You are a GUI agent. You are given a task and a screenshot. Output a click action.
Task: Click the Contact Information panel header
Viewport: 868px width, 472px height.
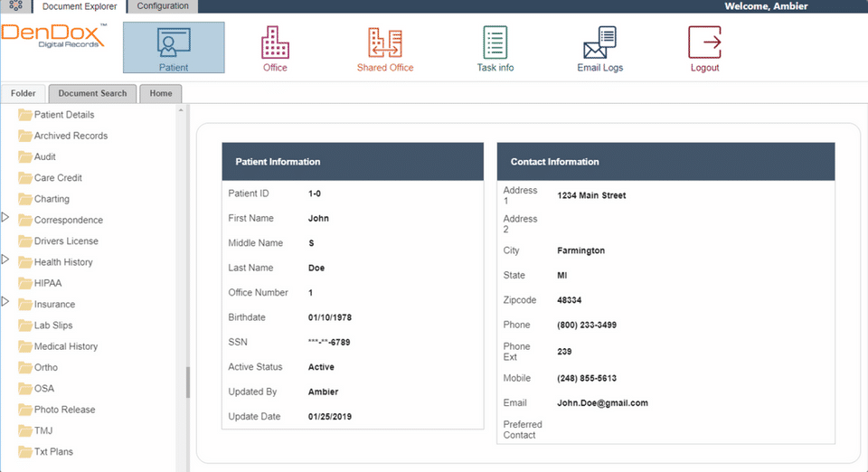coord(665,162)
